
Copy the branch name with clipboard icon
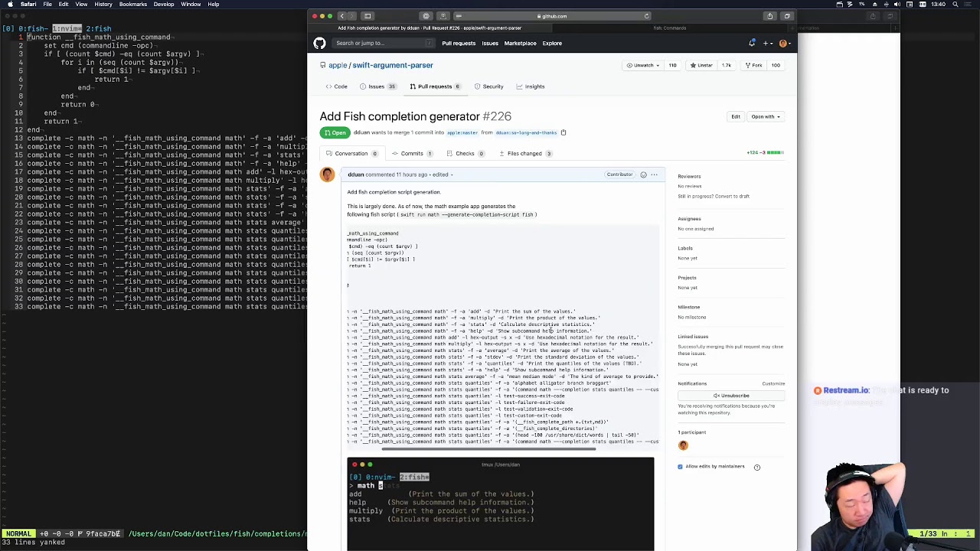[x=563, y=133]
